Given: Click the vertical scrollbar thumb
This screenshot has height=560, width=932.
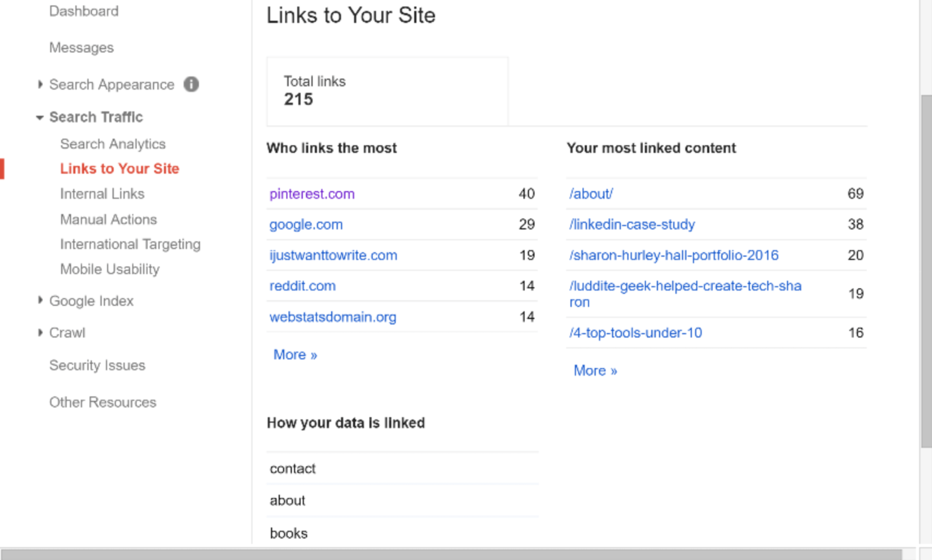Looking at the screenshot, I should tap(926, 272).
